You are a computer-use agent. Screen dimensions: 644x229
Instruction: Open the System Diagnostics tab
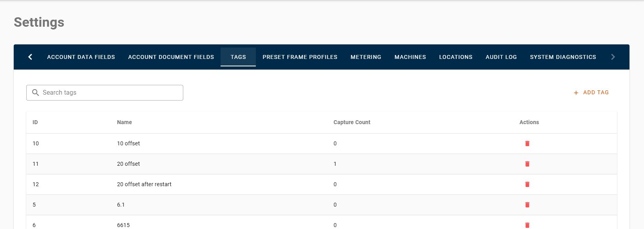563,57
